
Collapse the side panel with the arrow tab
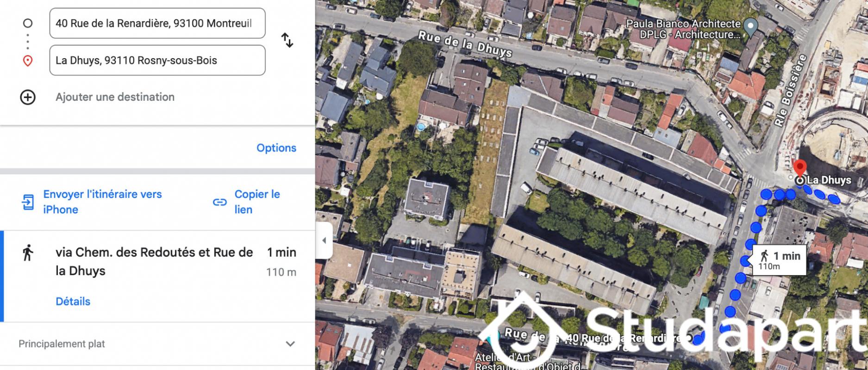324,240
